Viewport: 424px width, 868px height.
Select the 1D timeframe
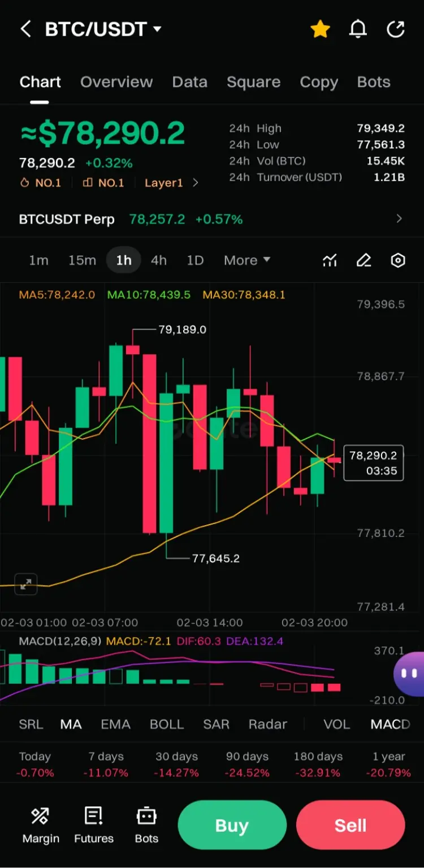coord(195,260)
